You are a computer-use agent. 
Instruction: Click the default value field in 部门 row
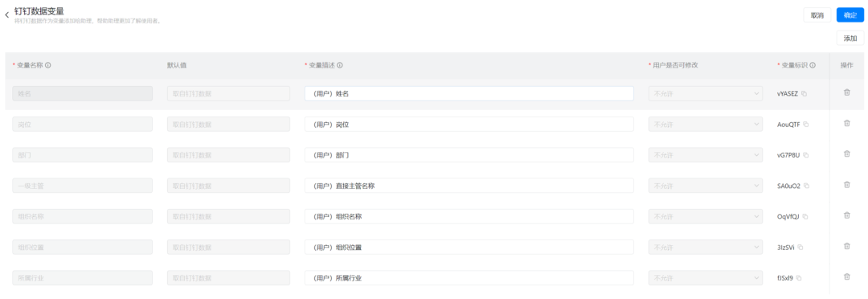228,155
